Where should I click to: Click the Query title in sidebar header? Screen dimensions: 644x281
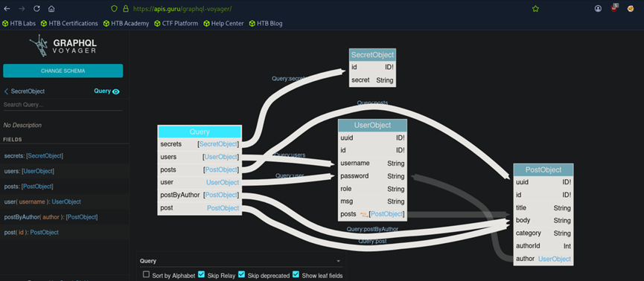point(102,91)
